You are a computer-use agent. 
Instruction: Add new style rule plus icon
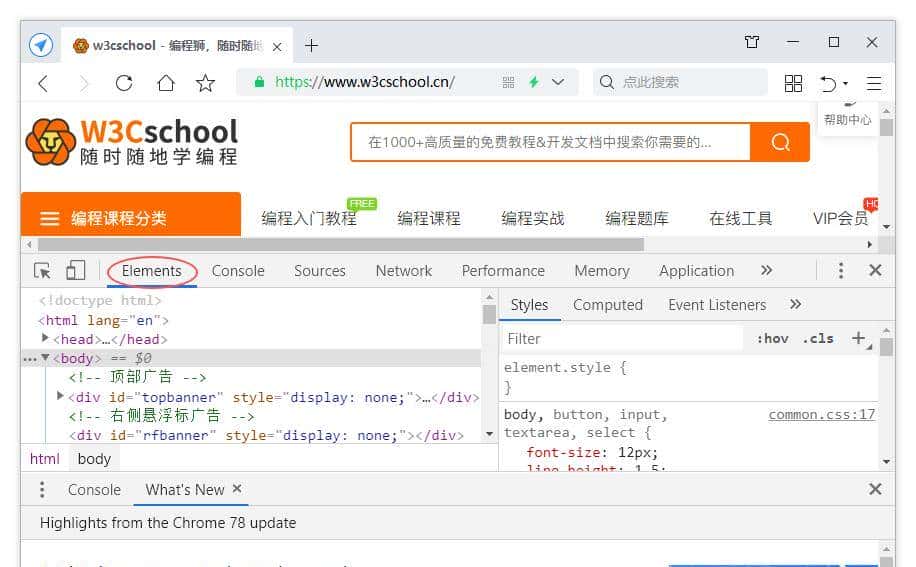[858, 338]
